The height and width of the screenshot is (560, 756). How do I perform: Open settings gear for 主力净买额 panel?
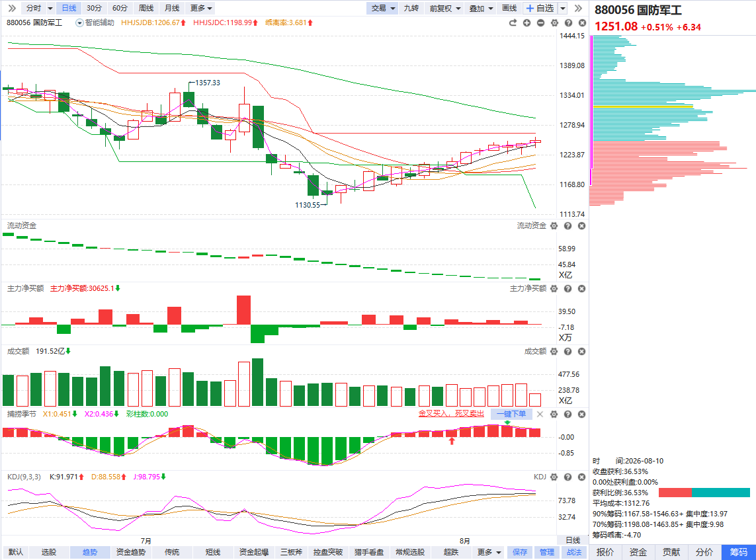tap(554, 289)
